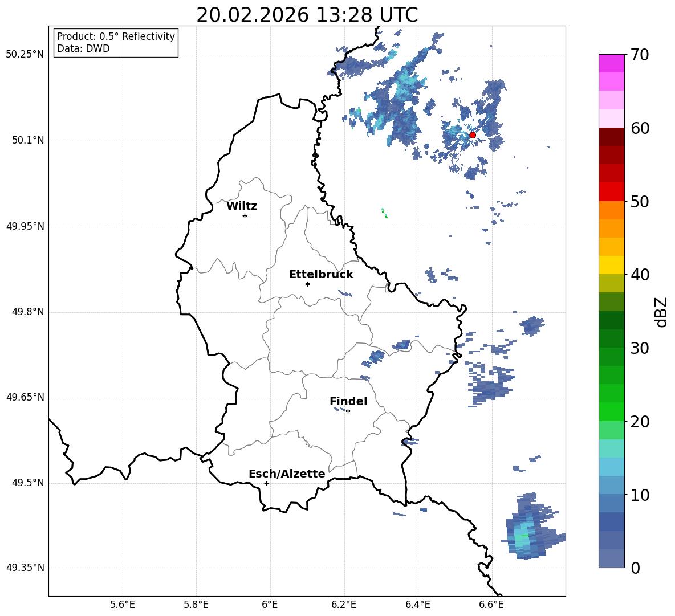This screenshot has width=675, height=616.
Task: Click the colorbar '20' tick label
Action: [640, 422]
